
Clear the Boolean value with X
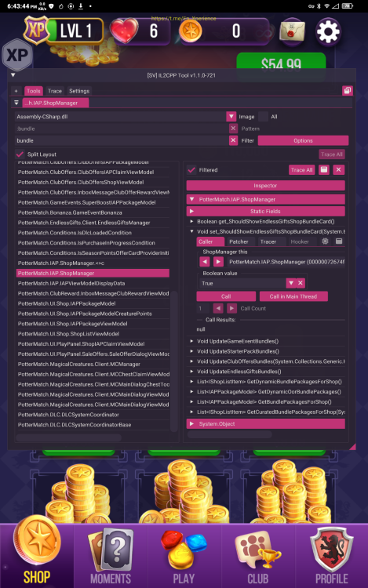click(x=301, y=283)
